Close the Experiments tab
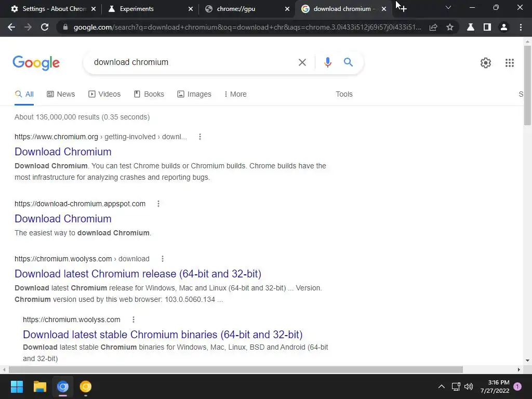The image size is (532, 399). (x=191, y=9)
